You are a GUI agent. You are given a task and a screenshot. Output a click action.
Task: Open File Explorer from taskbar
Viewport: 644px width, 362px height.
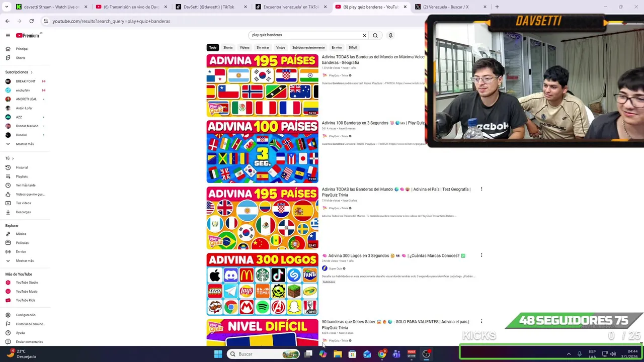[x=338, y=354]
